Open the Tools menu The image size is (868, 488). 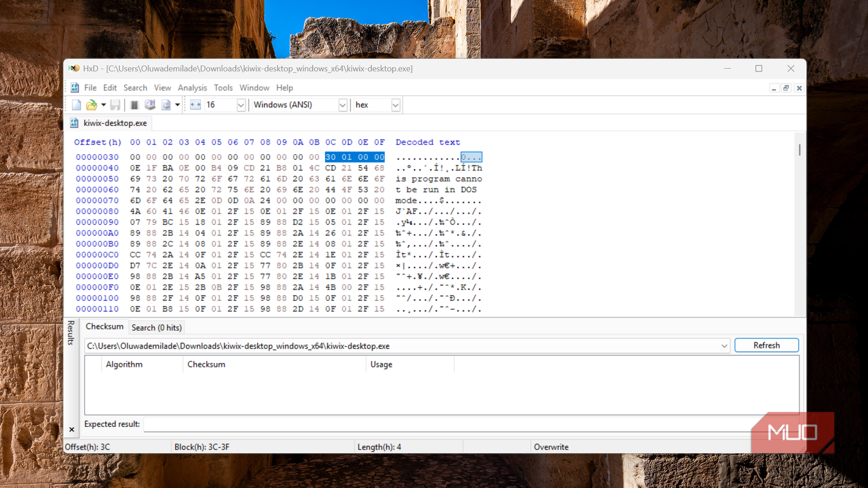pyautogui.click(x=223, y=88)
